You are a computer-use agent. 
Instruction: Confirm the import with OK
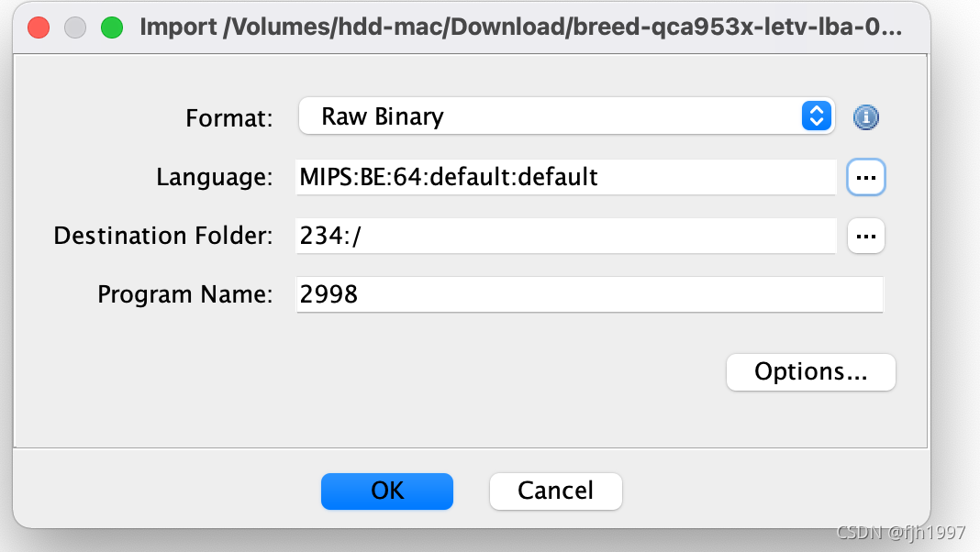coord(387,491)
